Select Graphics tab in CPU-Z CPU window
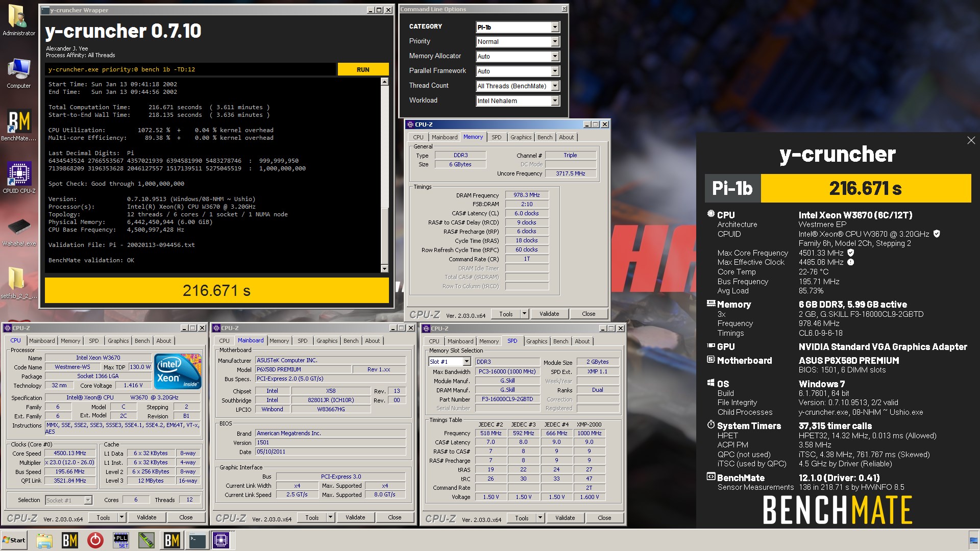The image size is (980, 551). (x=118, y=341)
